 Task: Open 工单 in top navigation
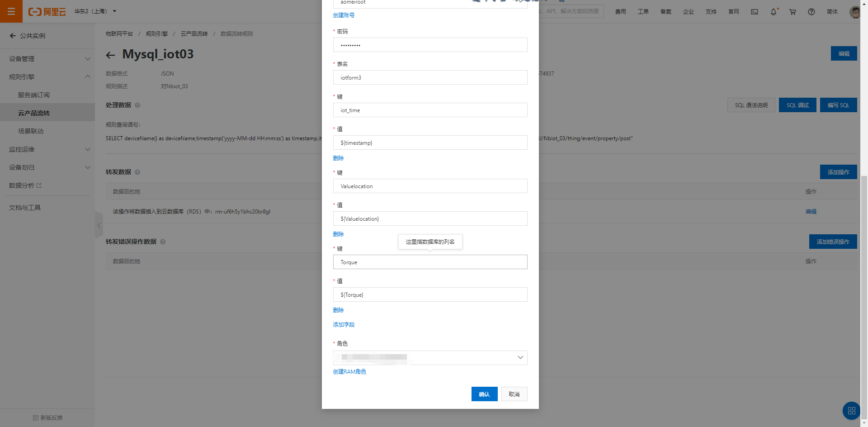pyautogui.click(x=643, y=12)
